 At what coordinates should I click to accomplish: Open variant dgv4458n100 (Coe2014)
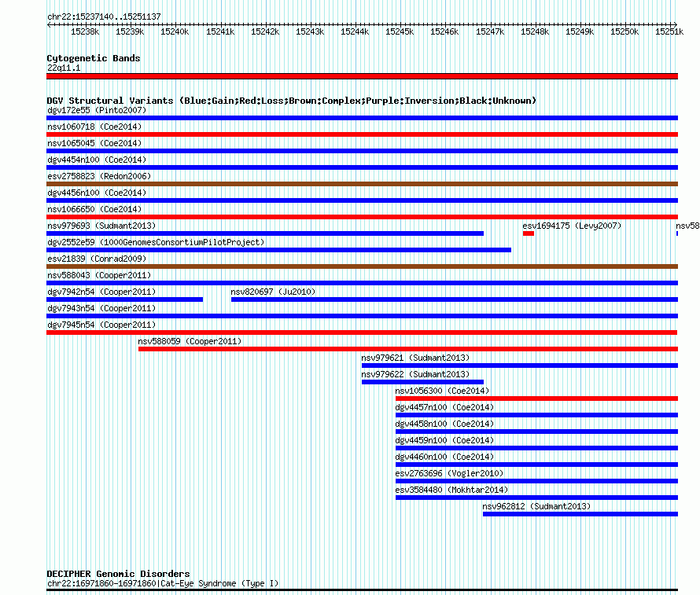pyautogui.click(x=444, y=424)
